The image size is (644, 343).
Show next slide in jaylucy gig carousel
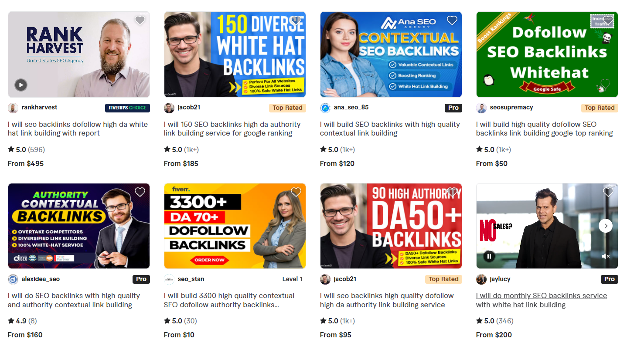(x=606, y=226)
